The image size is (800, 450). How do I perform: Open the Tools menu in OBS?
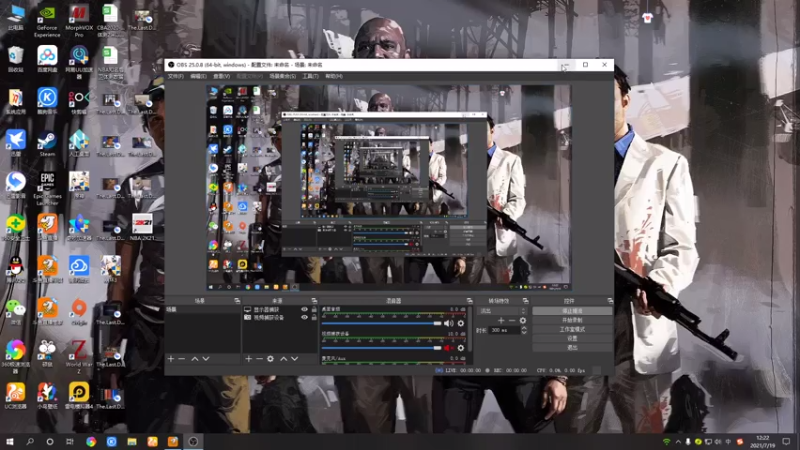[x=310, y=77]
